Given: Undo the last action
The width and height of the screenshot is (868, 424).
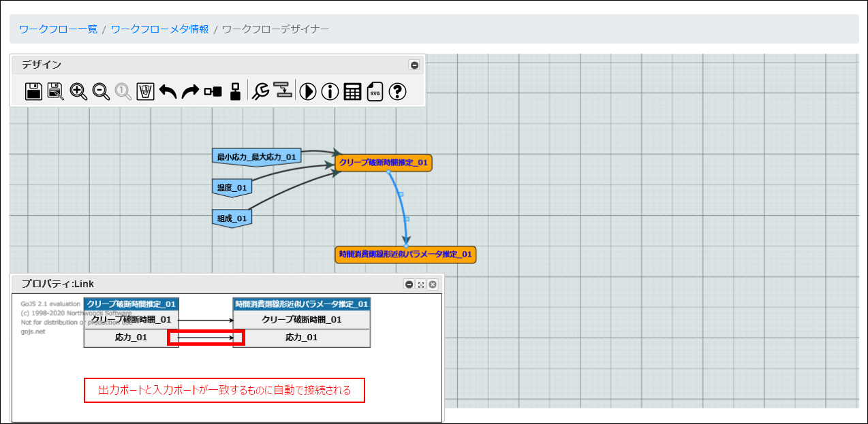Looking at the screenshot, I should coord(168,91).
